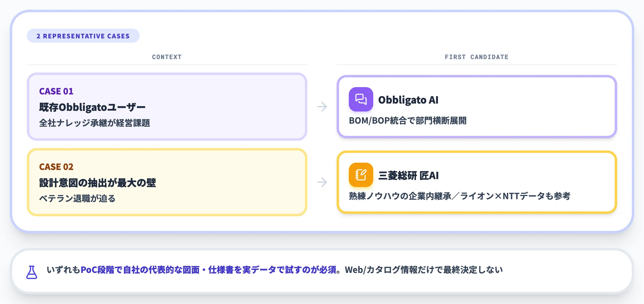Viewport: 644px width, 304px height.
Task: Click the CONTEXT column header
Action: coord(167,57)
